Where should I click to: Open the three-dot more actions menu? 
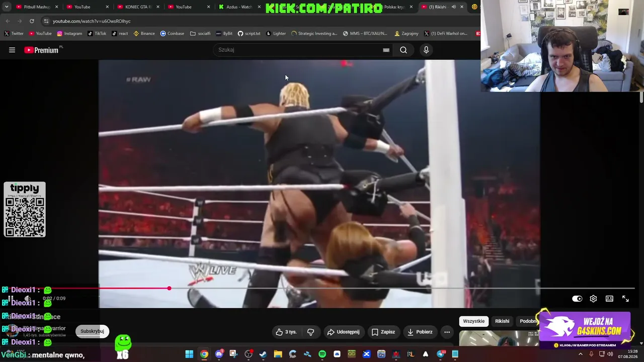point(447,332)
